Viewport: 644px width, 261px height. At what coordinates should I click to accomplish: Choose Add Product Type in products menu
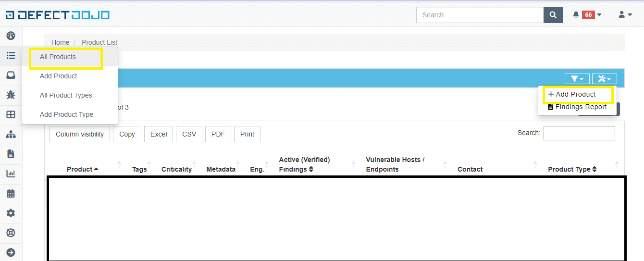pos(66,114)
